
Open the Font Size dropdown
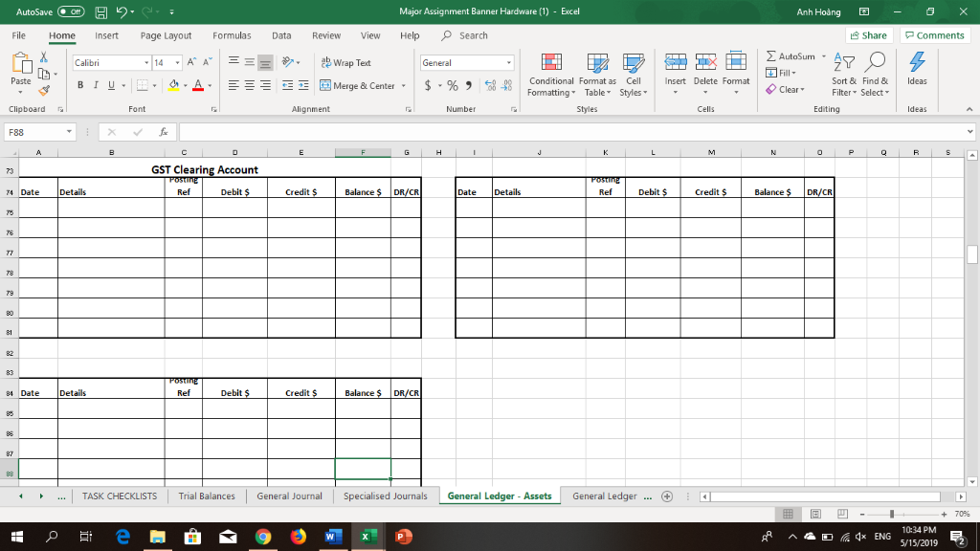click(x=177, y=63)
